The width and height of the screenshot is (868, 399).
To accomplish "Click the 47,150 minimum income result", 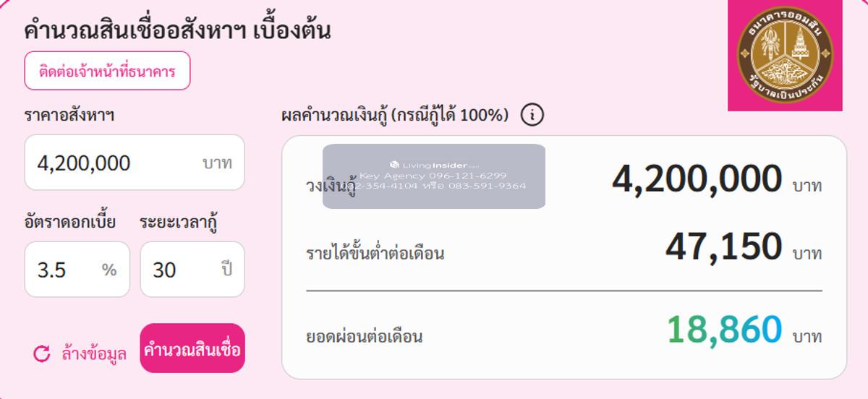I will (x=723, y=247).
